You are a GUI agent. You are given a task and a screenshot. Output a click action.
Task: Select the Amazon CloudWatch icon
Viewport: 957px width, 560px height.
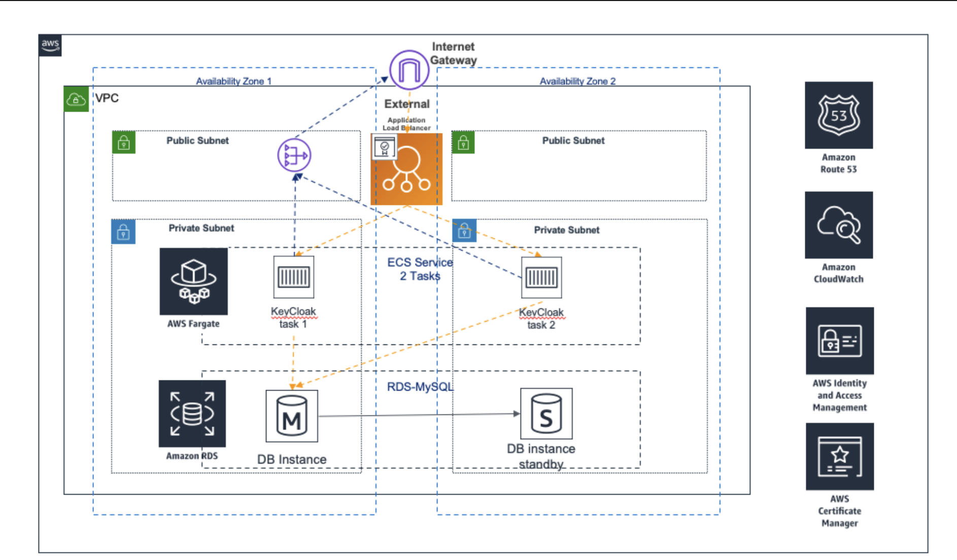tap(839, 225)
